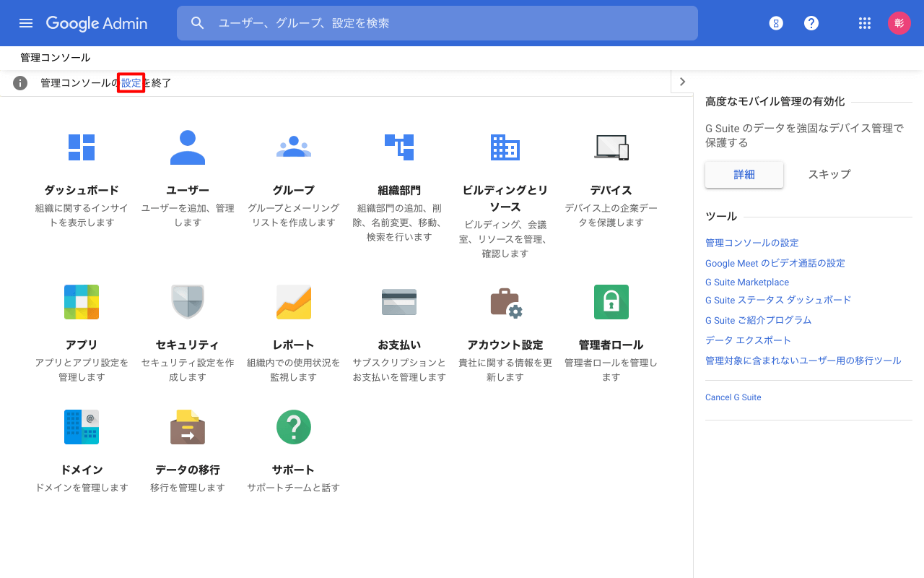Open the Reports (レポート) chart icon
Screen dimensions: 924x578
coord(294,302)
